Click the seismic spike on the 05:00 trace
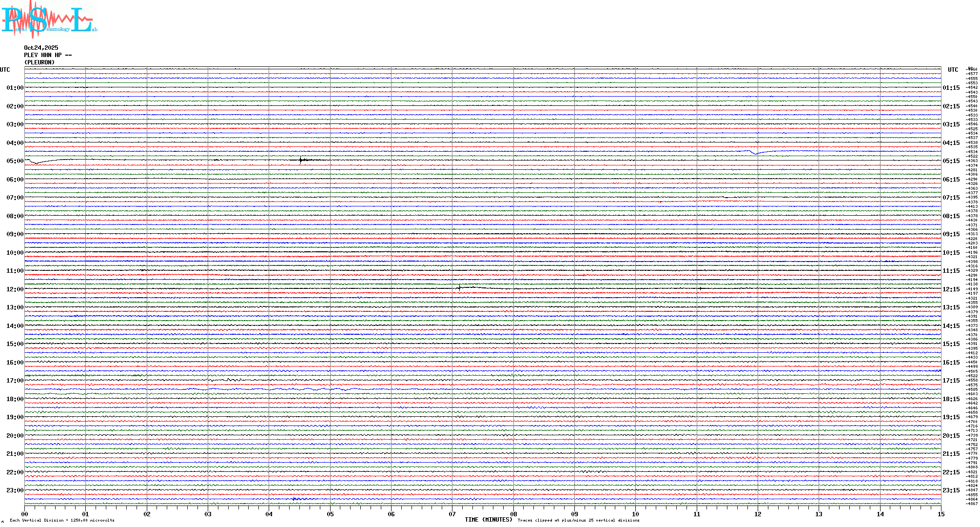The image size is (980, 527). click(300, 160)
